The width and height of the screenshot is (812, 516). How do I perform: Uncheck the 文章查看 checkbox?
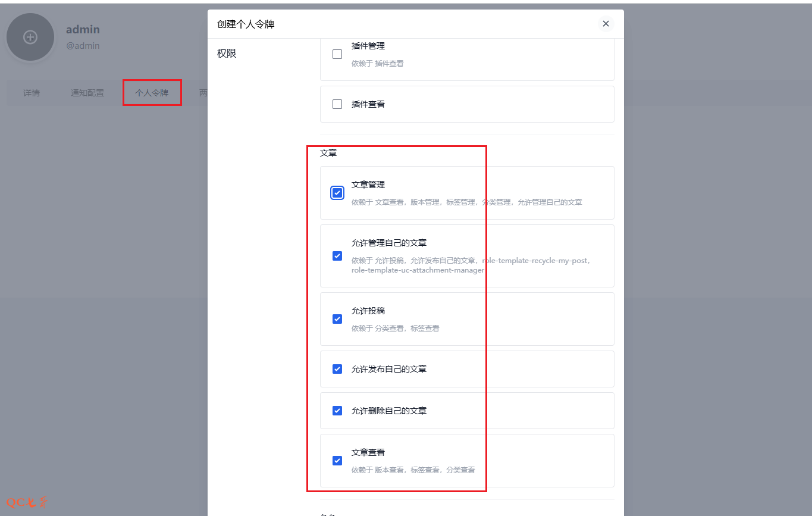[337, 461]
